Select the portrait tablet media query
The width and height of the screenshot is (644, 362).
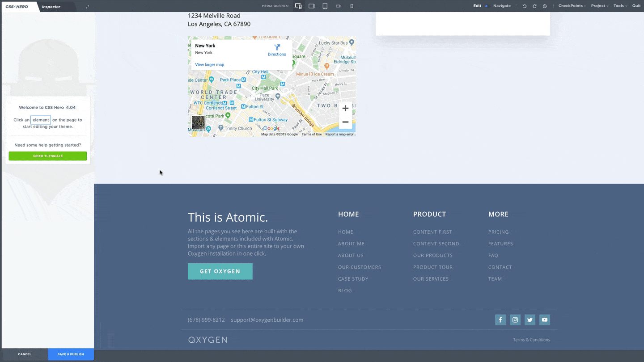[x=325, y=6]
